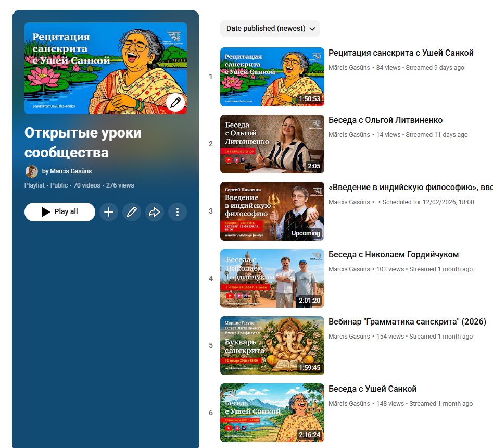Open video titled Беседа с Ушей Санкой

click(x=372, y=389)
